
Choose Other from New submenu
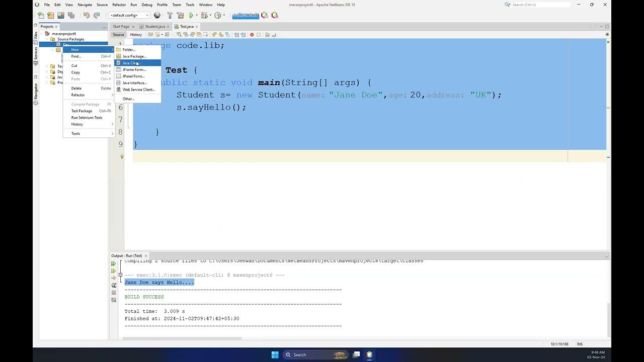[138, 99]
